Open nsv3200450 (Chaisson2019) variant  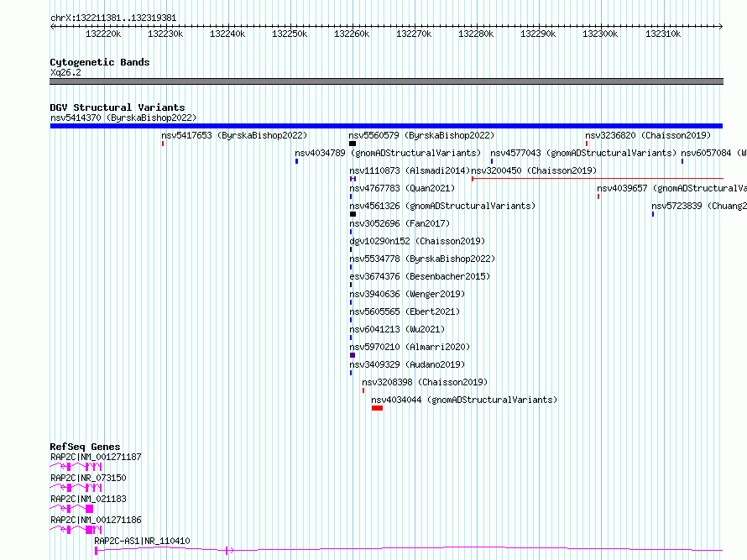tap(534, 170)
